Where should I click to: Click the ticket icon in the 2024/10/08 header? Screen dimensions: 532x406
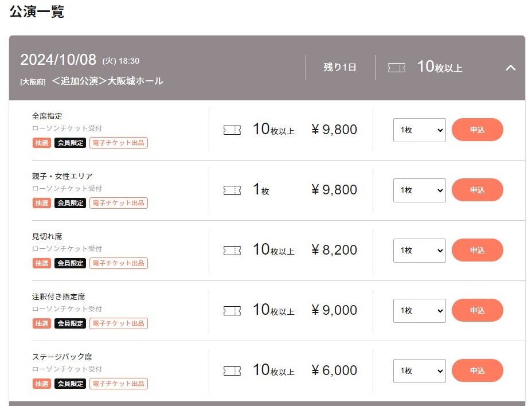pos(397,68)
